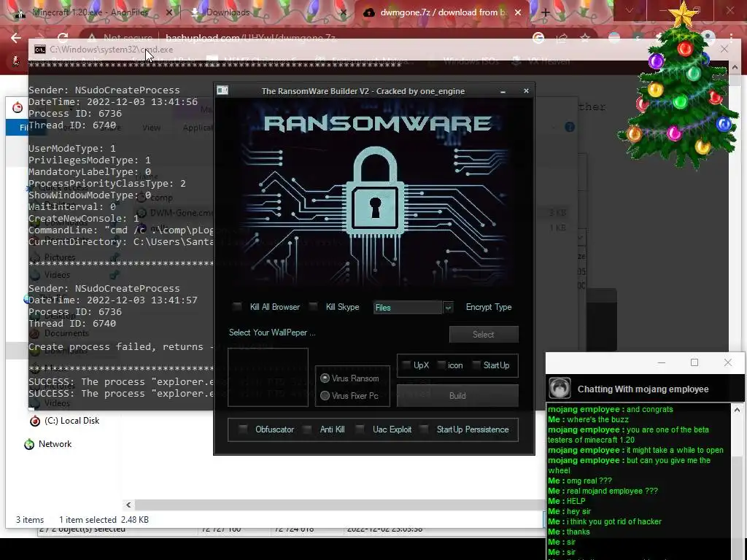
Task: Close the dwmgone.7z browser tab
Action: 518,13
